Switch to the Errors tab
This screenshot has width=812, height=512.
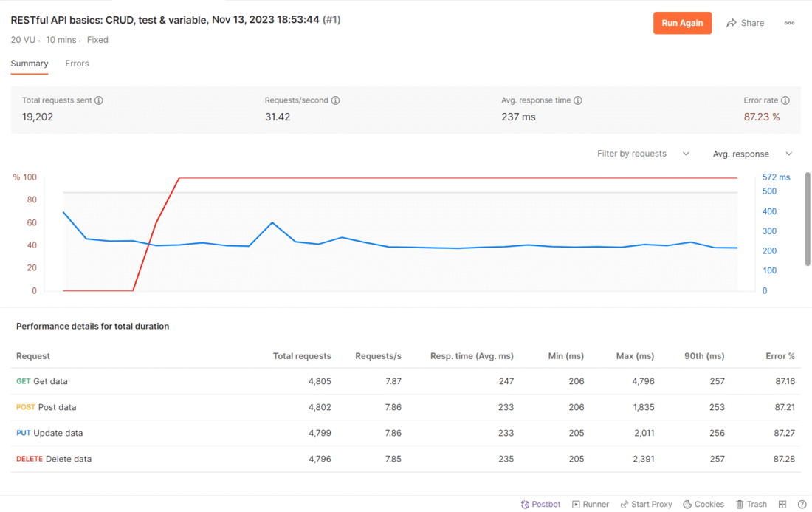(77, 64)
